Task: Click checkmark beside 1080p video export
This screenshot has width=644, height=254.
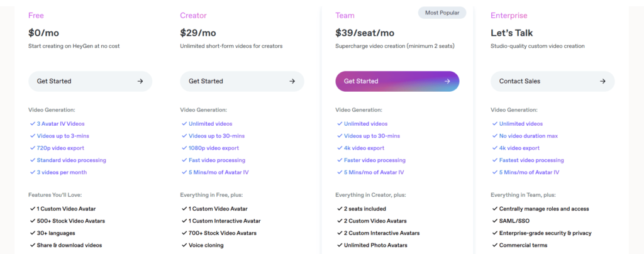Action: click(184, 148)
